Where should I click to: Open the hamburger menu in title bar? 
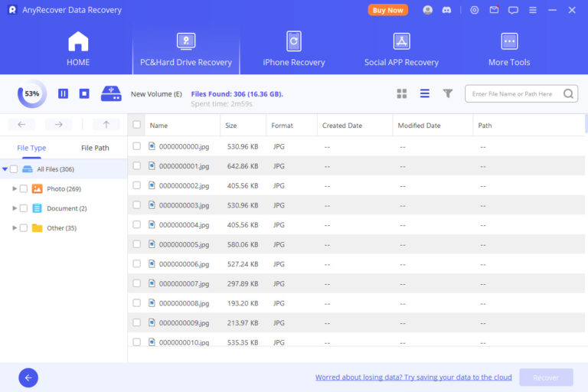pos(532,10)
